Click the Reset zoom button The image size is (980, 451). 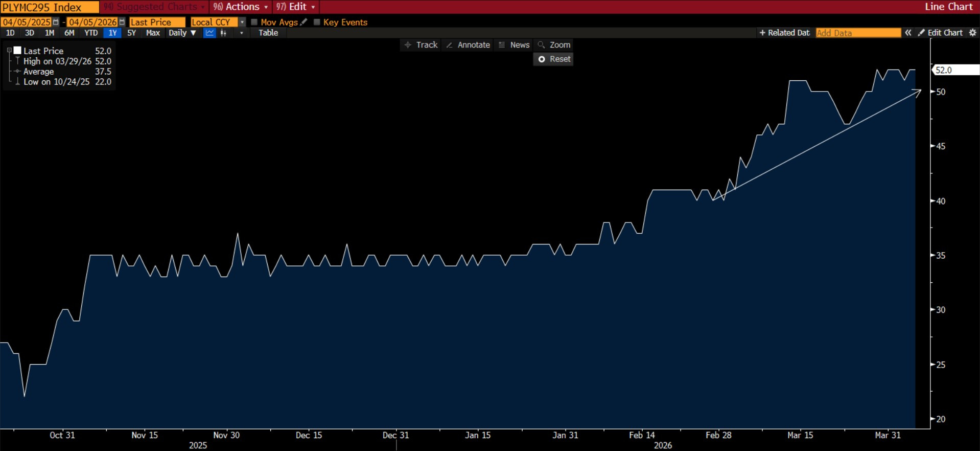[x=554, y=59]
